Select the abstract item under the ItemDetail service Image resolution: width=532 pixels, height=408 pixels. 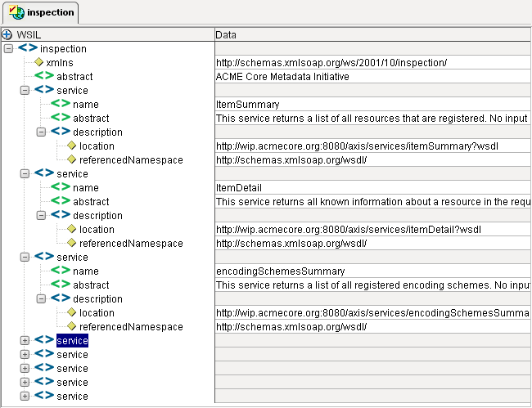click(x=90, y=202)
